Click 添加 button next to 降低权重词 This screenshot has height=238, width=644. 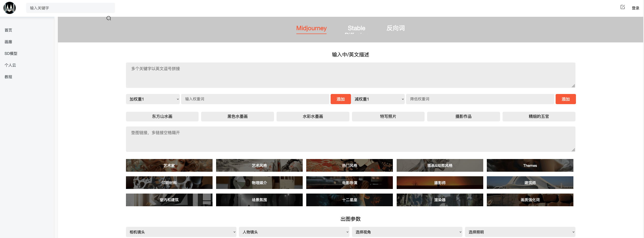pos(566,99)
